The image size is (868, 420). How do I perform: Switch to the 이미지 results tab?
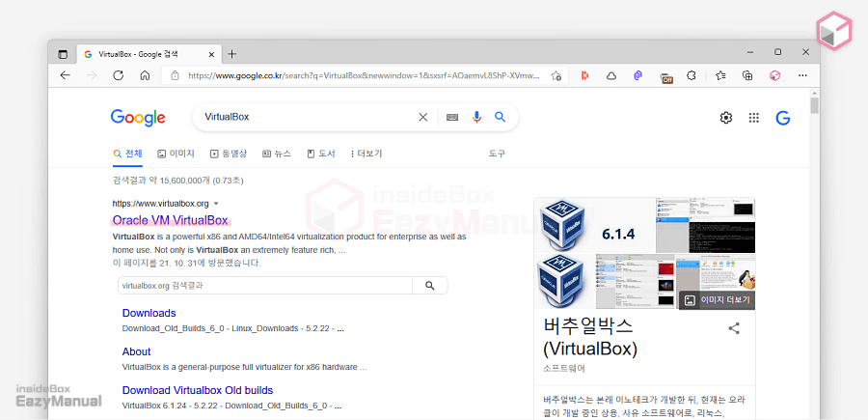[176, 154]
